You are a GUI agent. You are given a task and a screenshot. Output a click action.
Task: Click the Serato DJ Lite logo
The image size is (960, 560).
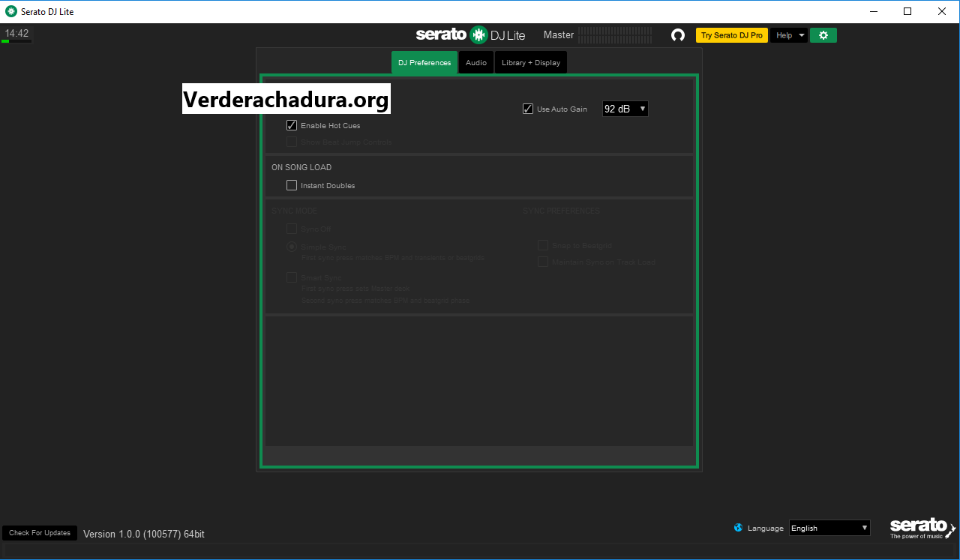point(471,34)
